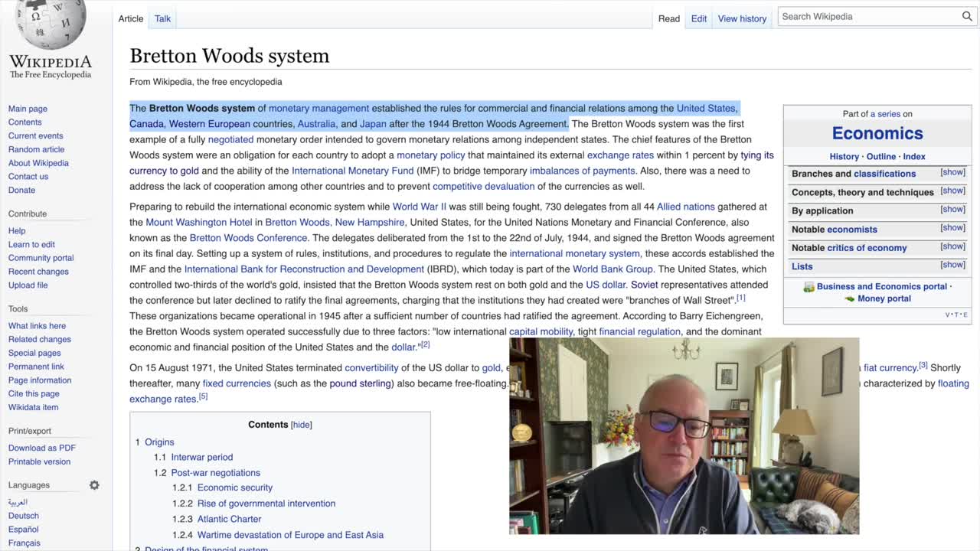Screen dimensions: 980x551
Task: Open International Monetary Fund link
Action: 353,171
